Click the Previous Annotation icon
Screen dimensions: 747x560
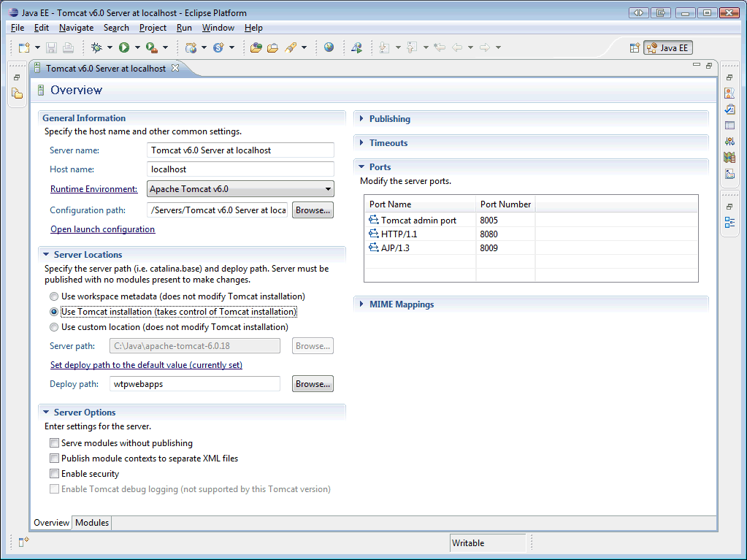[x=412, y=47]
